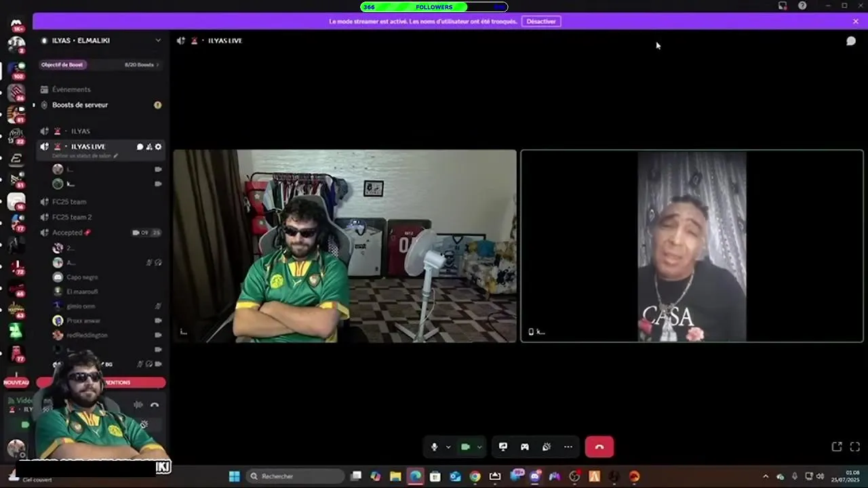Image resolution: width=868 pixels, height=488 pixels.
Task: Open ILYAS LIVE channel chat icon
Action: 140,146
